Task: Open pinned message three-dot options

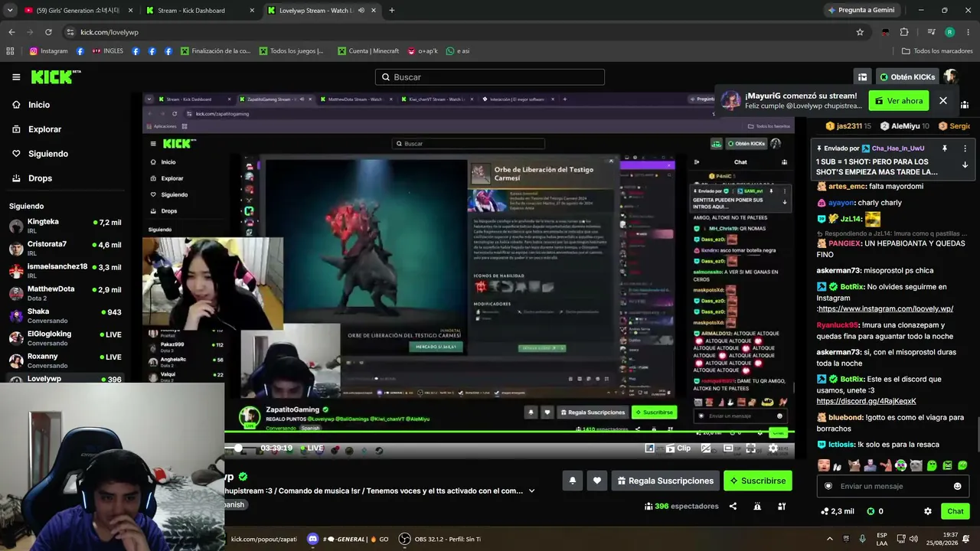Action: pyautogui.click(x=965, y=148)
